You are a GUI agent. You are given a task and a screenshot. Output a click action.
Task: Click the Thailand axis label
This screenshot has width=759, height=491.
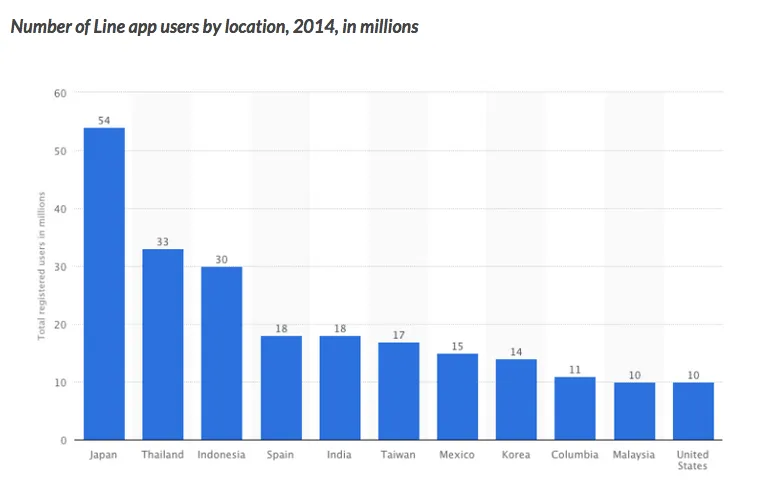coord(163,455)
